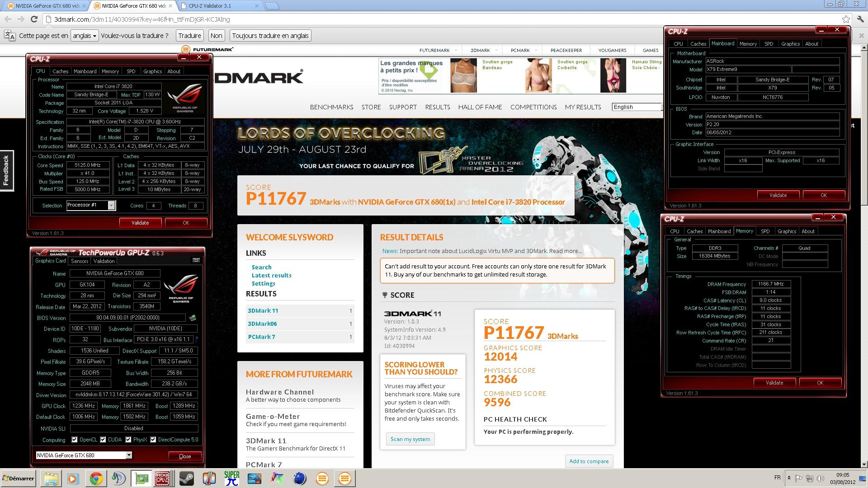Screen dimensions: 868x488
Task: Open the Démarrer start button
Action: [19, 479]
